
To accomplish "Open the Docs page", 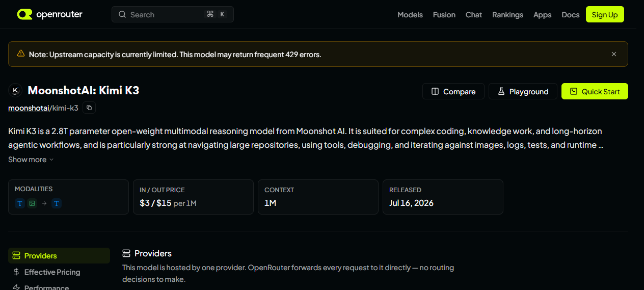I will pos(571,15).
